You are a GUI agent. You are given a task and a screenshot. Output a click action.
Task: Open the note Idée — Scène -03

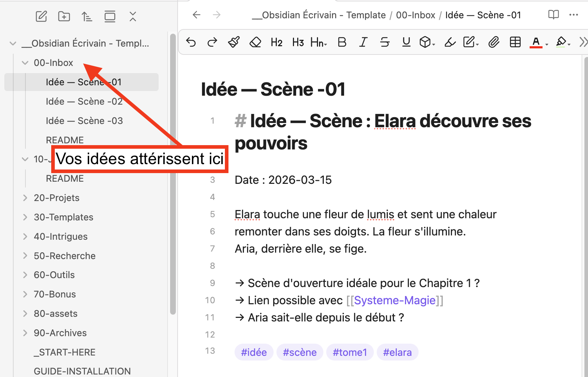tap(84, 121)
